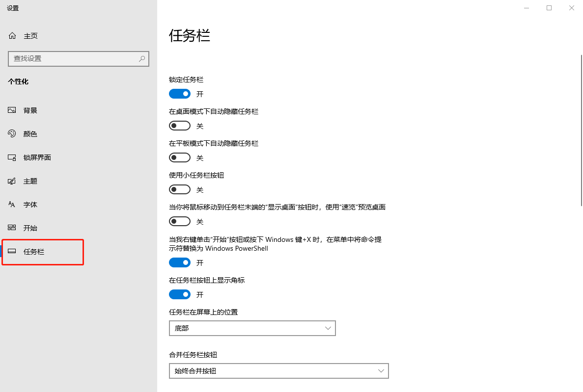Click the 字体 font icon
The width and height of the screenshot is (583, 392).
12,205
